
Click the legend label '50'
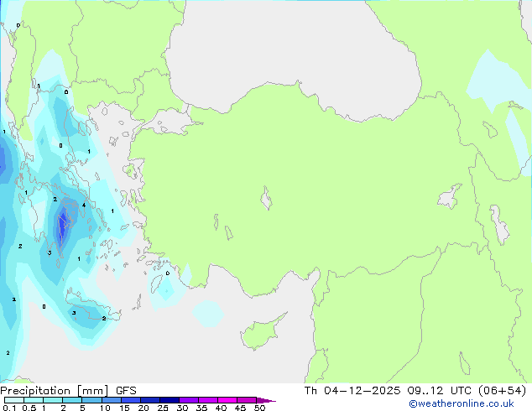(259, 408)
